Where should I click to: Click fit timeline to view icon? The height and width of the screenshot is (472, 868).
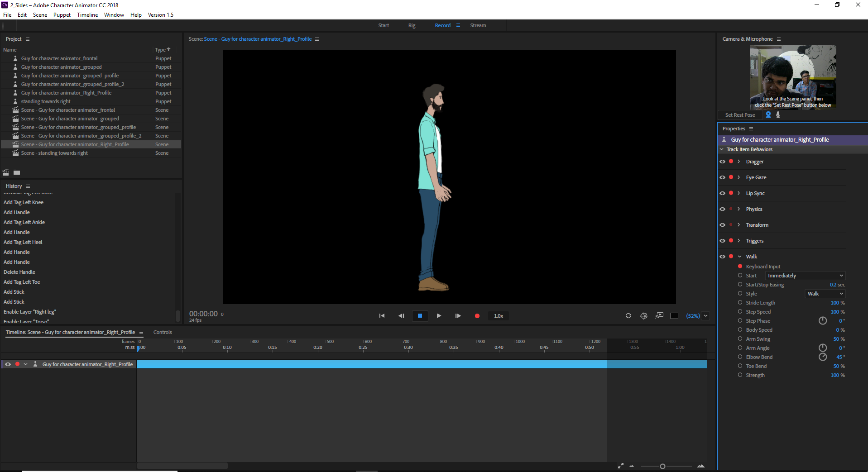pyautogui.click(x=621, y=466)
